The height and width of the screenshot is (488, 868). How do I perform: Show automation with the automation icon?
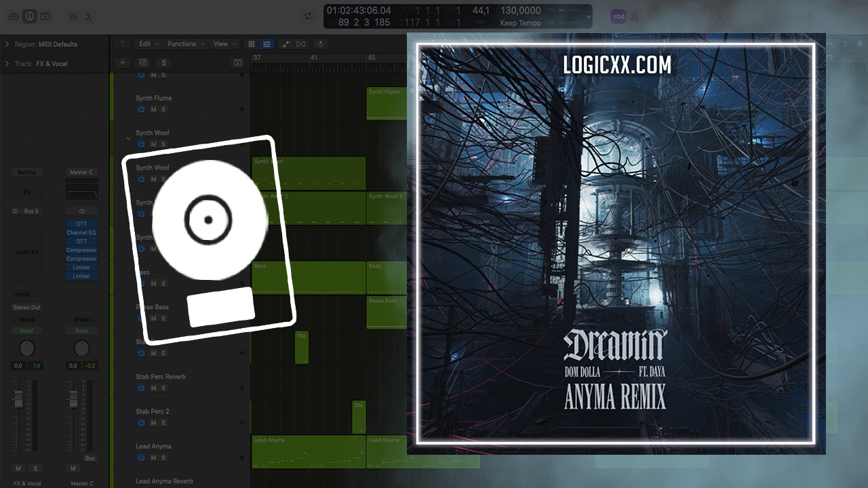pos(285,44)
